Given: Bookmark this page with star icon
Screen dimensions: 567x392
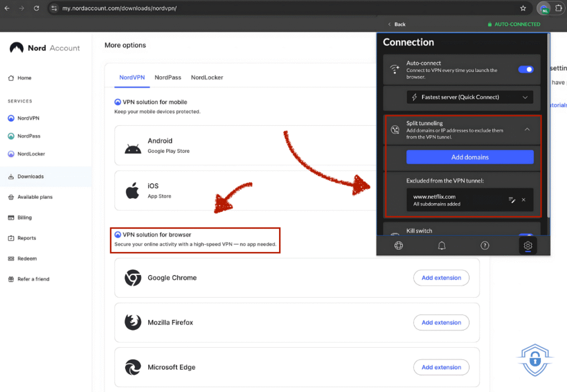Looking at the screenshot, I should tap(523, 8).
